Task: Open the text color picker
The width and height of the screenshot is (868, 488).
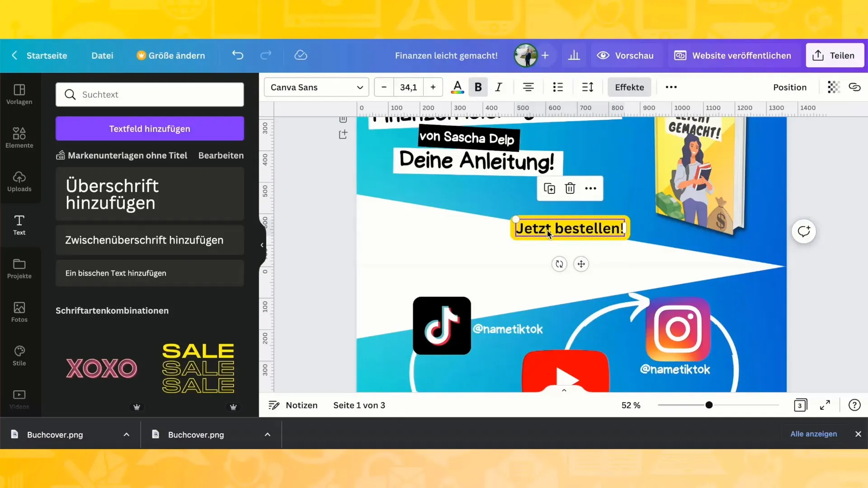Action: pos(458,87)
